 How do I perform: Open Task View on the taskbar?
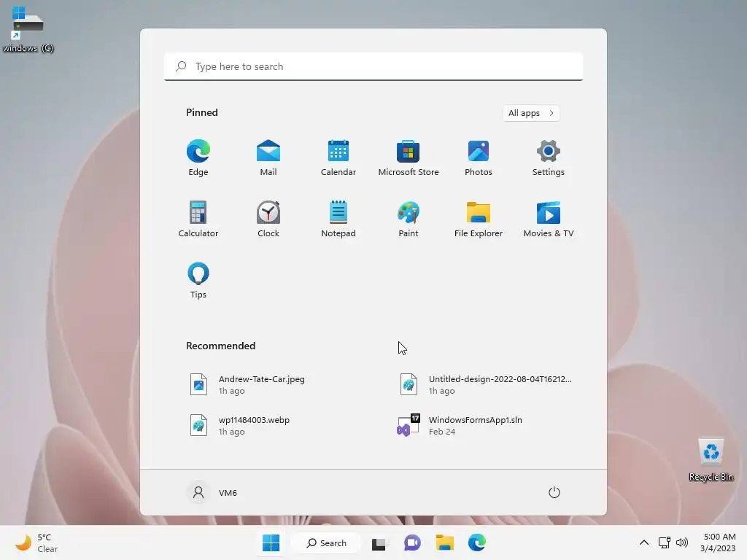379,542
